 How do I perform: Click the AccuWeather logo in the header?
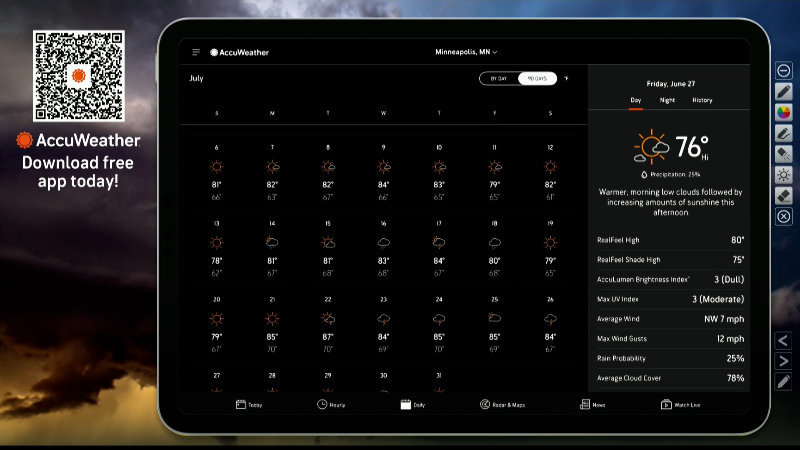(239, 52)
